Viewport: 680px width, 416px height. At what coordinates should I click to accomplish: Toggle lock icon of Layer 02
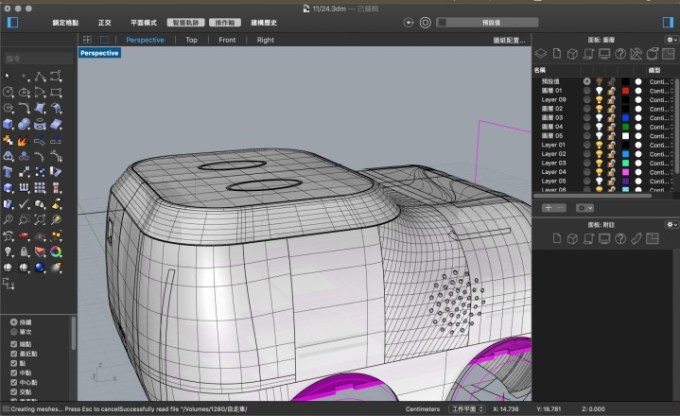coord(611,154)
